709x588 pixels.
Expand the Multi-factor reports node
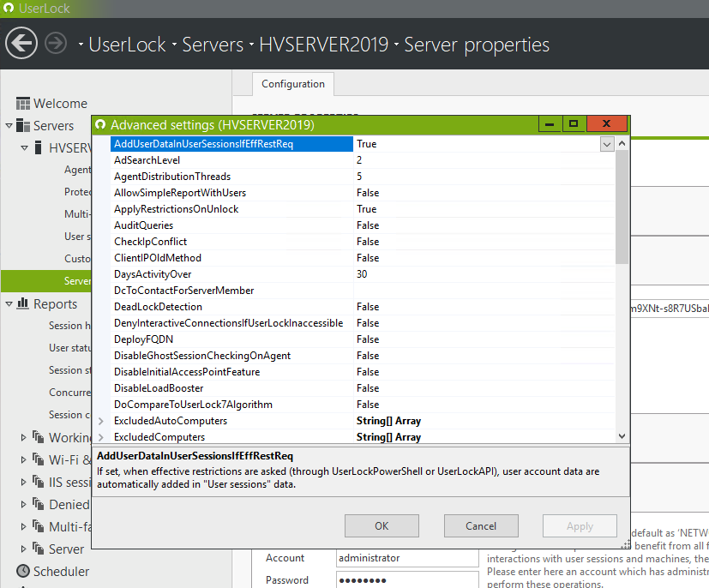tap(23, 526)
